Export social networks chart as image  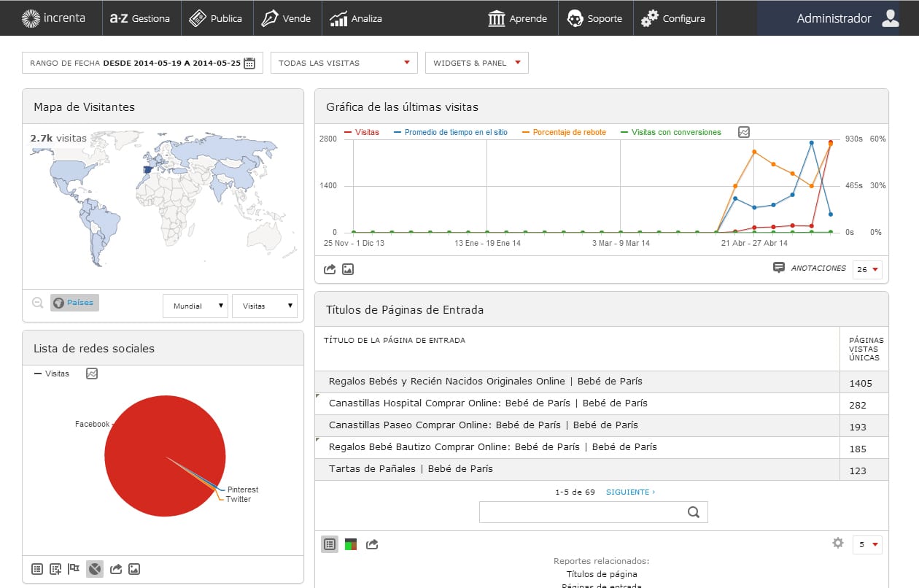tap(134, 569)
